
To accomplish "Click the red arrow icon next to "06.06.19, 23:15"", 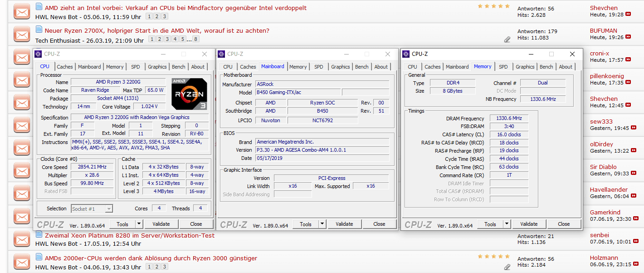I will tap(637, 264).
